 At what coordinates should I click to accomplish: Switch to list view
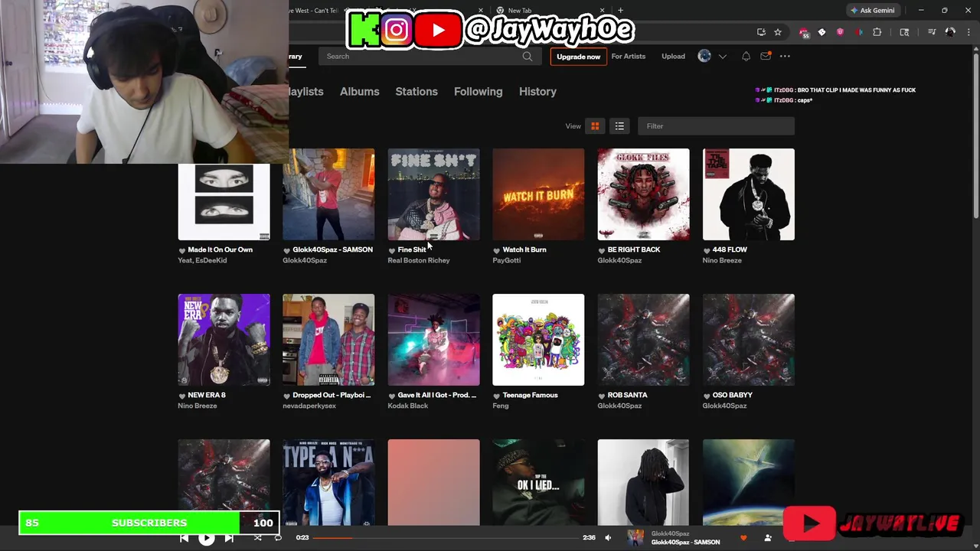[x=619, y=126]
